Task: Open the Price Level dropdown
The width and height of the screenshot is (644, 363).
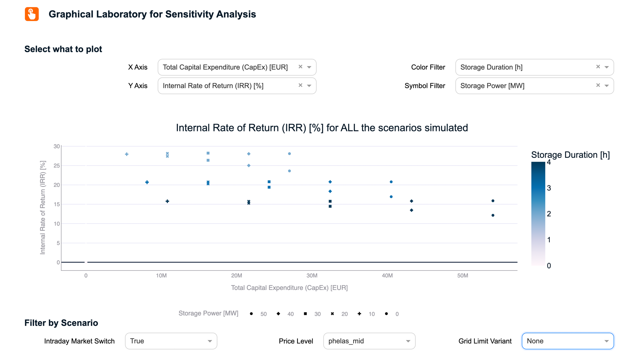Action: coord(369,341)
